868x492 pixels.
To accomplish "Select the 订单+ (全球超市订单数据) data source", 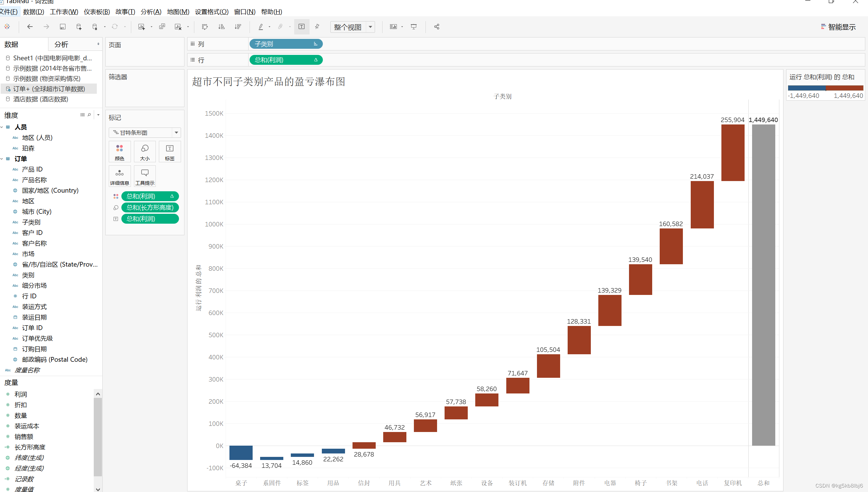I will [x=49, y=89].
